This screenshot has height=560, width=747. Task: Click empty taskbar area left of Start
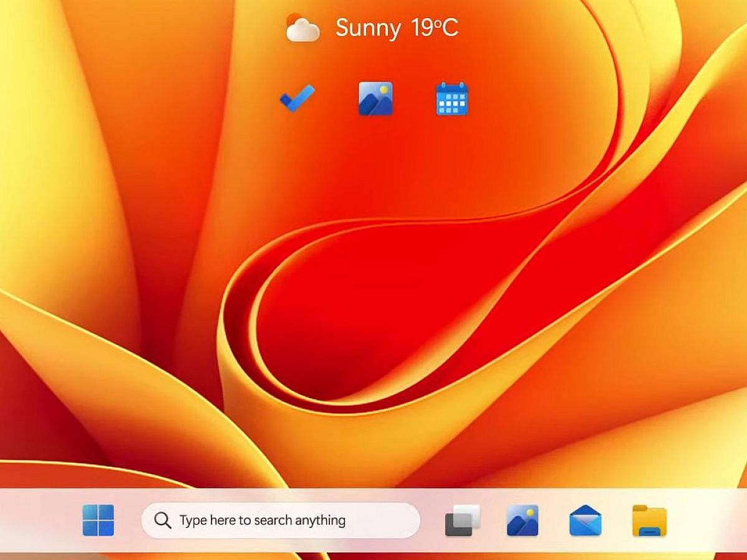(x=37, y=520)
